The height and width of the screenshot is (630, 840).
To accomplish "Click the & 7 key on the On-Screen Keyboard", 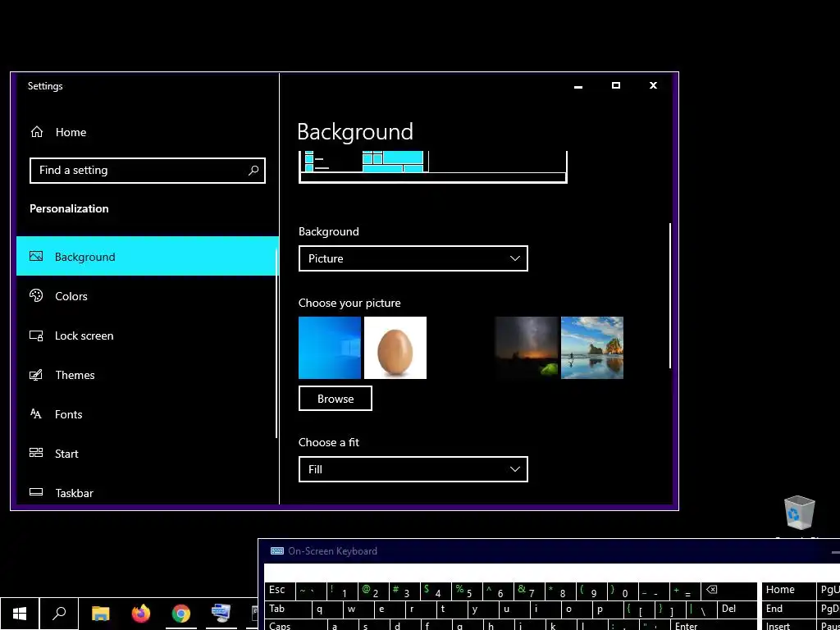I will point(528,591).
